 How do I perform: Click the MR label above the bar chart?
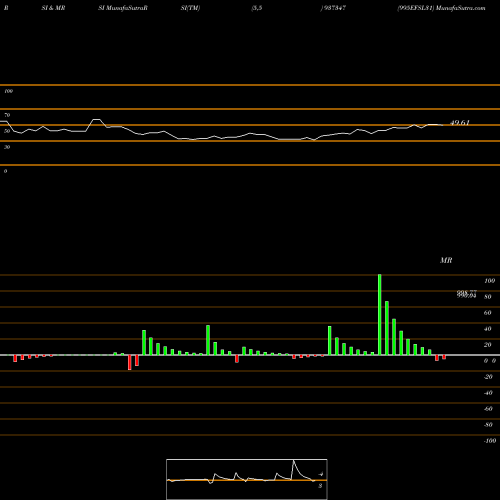coord(446,260)
